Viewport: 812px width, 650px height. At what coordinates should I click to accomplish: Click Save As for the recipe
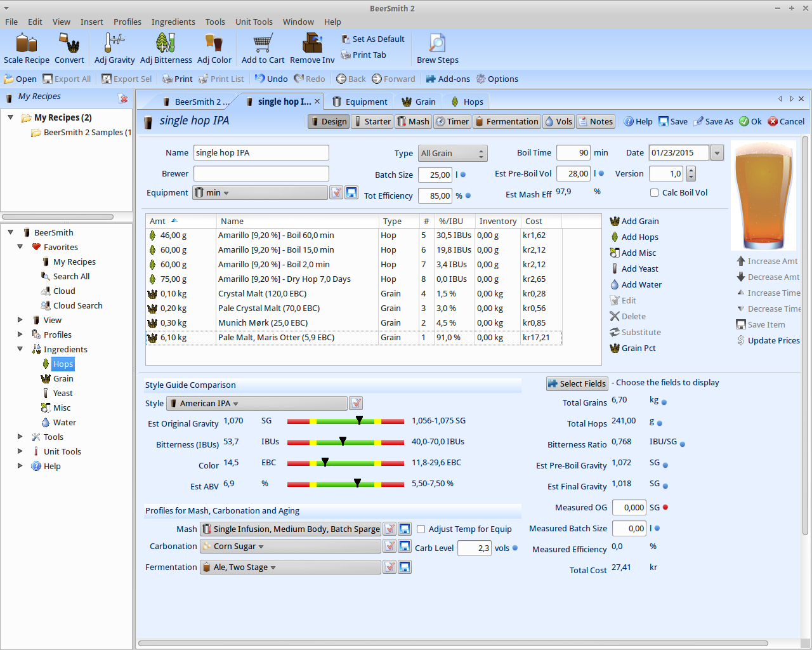point(713,121)
